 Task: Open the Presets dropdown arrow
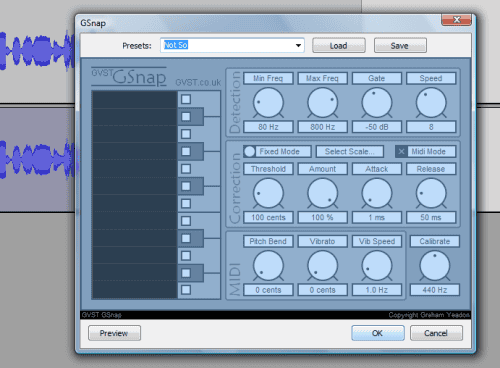pos(298,45)
